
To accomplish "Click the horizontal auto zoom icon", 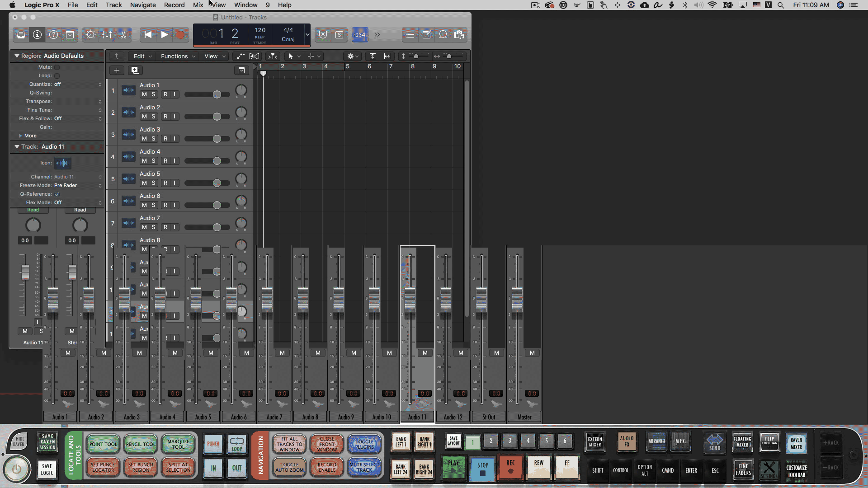I will [x=387, y=56].
